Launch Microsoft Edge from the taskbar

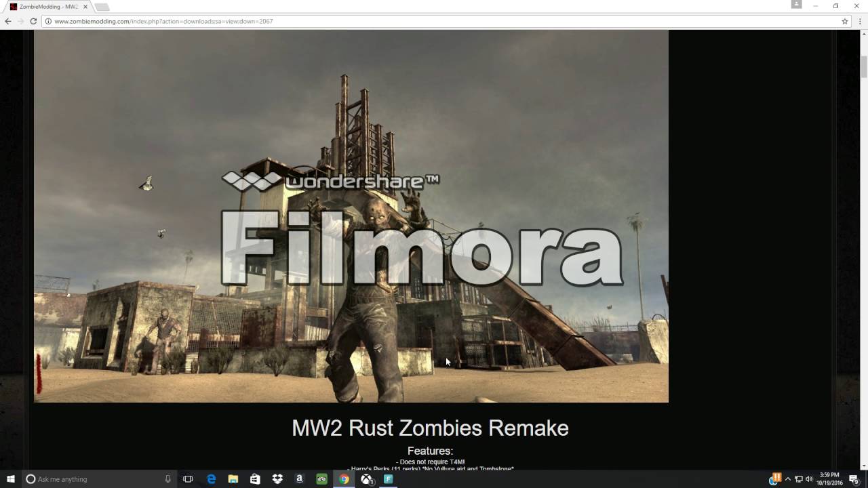(211, 479)
